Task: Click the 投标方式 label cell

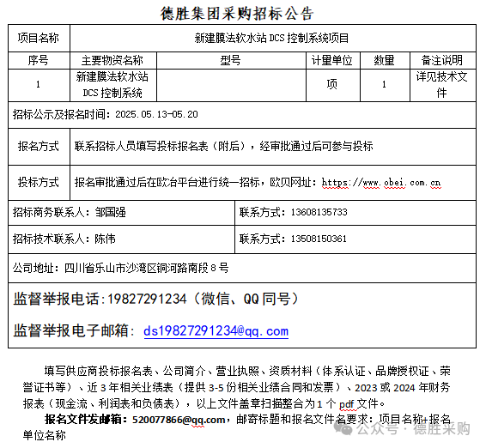Action: (x=39, y=183)
